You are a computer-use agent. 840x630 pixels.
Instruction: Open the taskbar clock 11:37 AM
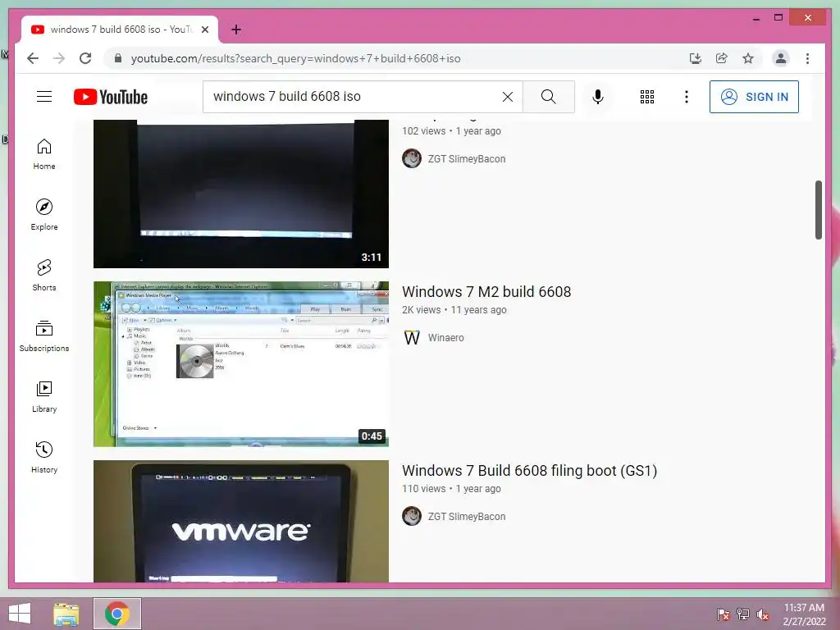804,614
